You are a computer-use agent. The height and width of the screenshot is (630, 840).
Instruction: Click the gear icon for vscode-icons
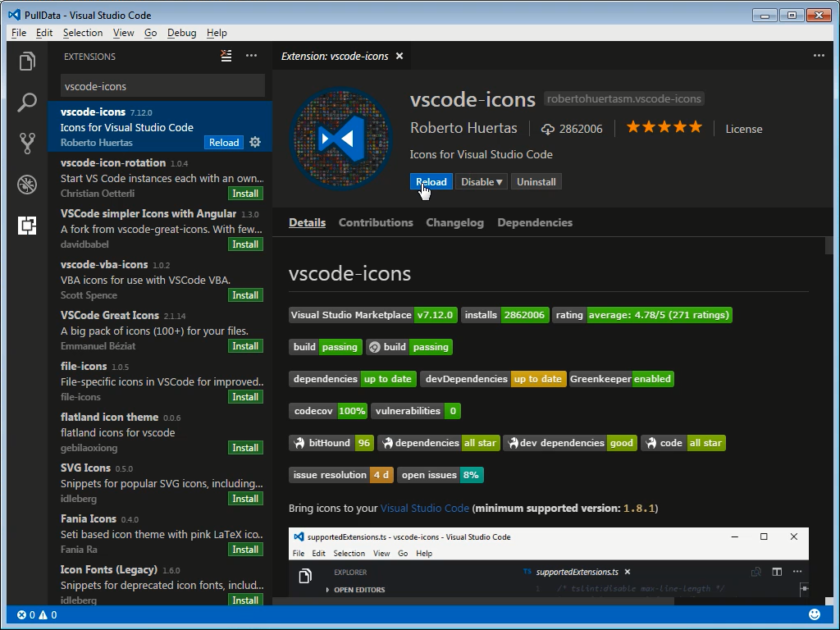pyautogui.click(x=255, y=142)
